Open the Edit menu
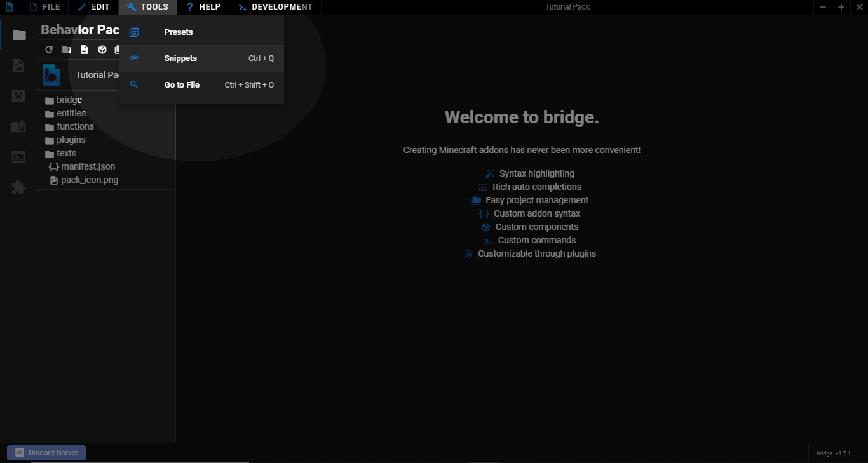 (x=93, y=7)
